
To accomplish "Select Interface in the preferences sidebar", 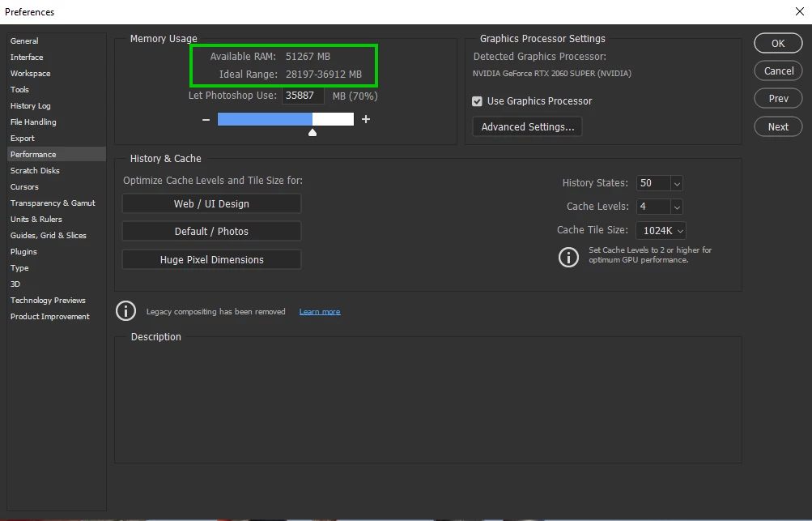I will pyautogui.click(x=27, y=57).
